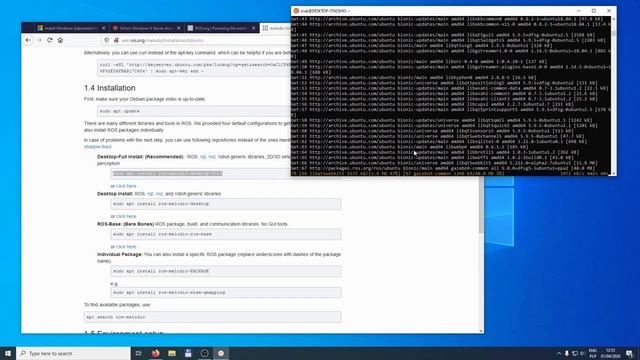
Task: Minimize the Ubuntu terminal window
Action: [578, 11]
